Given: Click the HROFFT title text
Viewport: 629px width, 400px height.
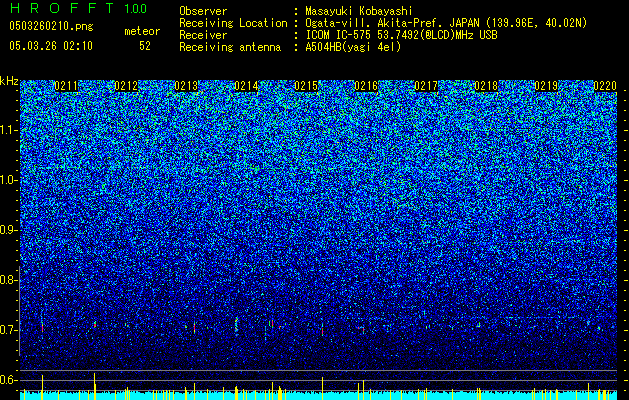Looking at the screenshot, I should pos(62,8).
